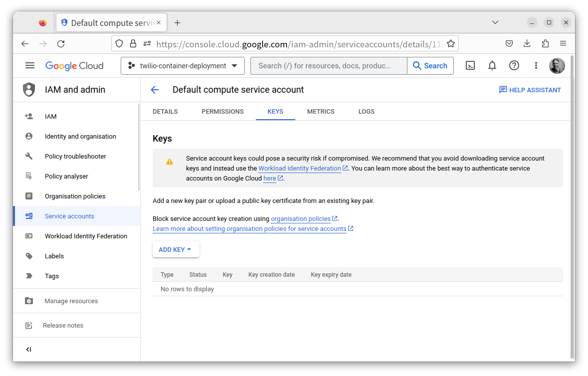Open the three-dot settings and utilities menu
The image size is (588, 376).
coord(536,66)
